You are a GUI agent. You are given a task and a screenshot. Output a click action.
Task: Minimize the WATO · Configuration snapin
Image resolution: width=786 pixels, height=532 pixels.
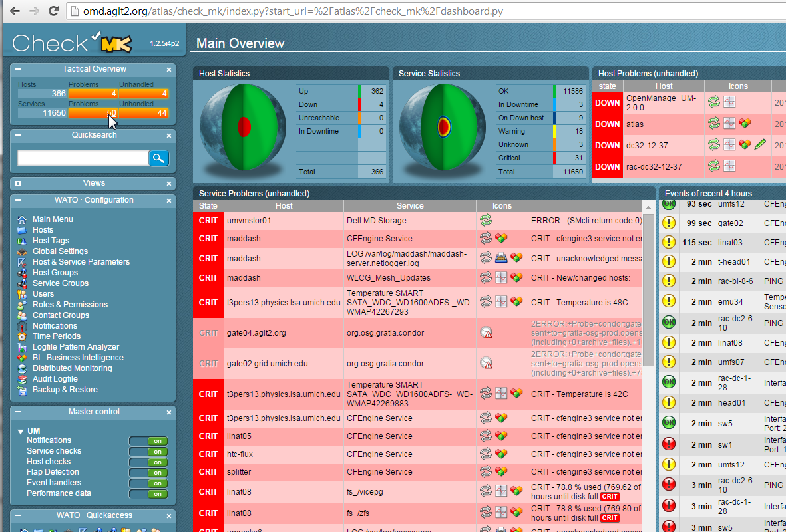pos(18,200)
